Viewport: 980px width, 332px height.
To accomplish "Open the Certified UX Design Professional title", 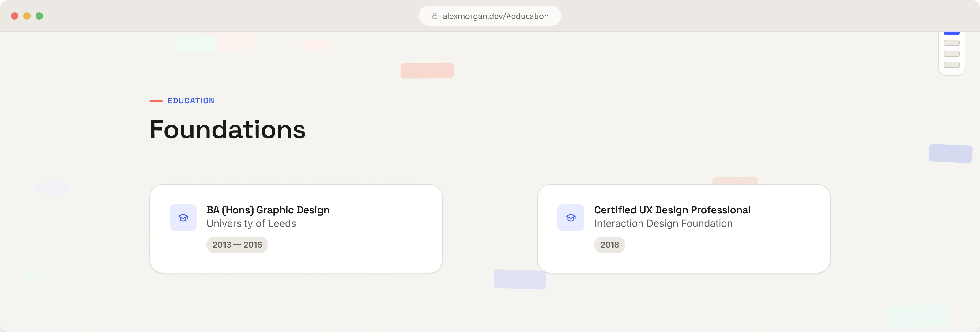I will [x=672, y=210].
